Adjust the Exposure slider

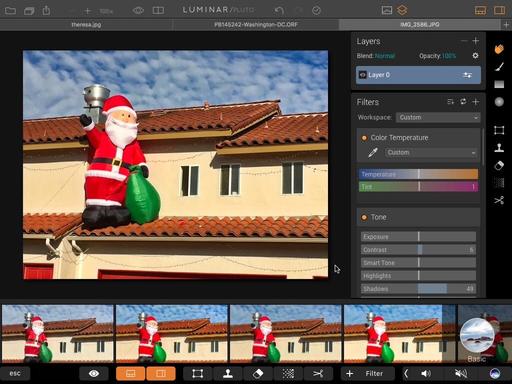pyautogui.click(x=418, y=237)
